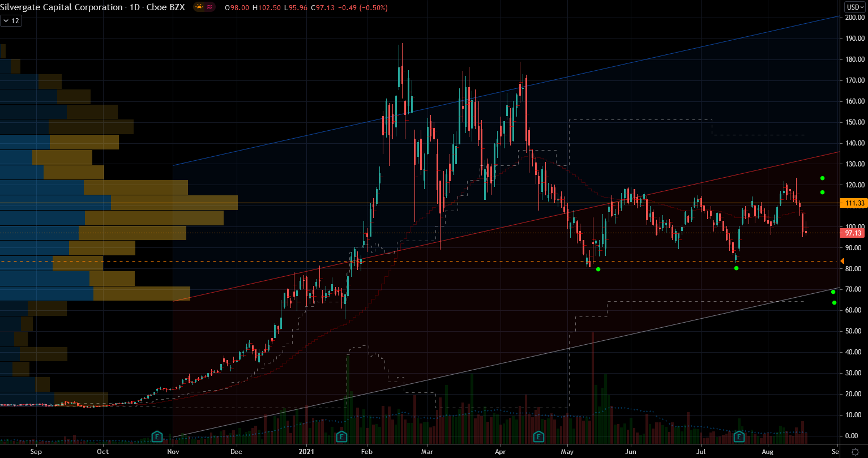The image size is (868, 458).
Task: Click the orange sun market status icon
Action: 199,7
